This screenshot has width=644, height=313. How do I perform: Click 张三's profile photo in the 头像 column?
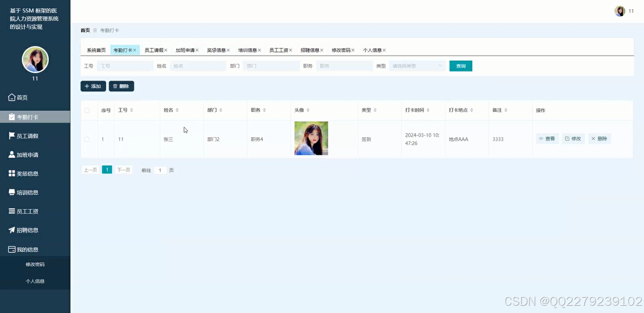[311, 139]
